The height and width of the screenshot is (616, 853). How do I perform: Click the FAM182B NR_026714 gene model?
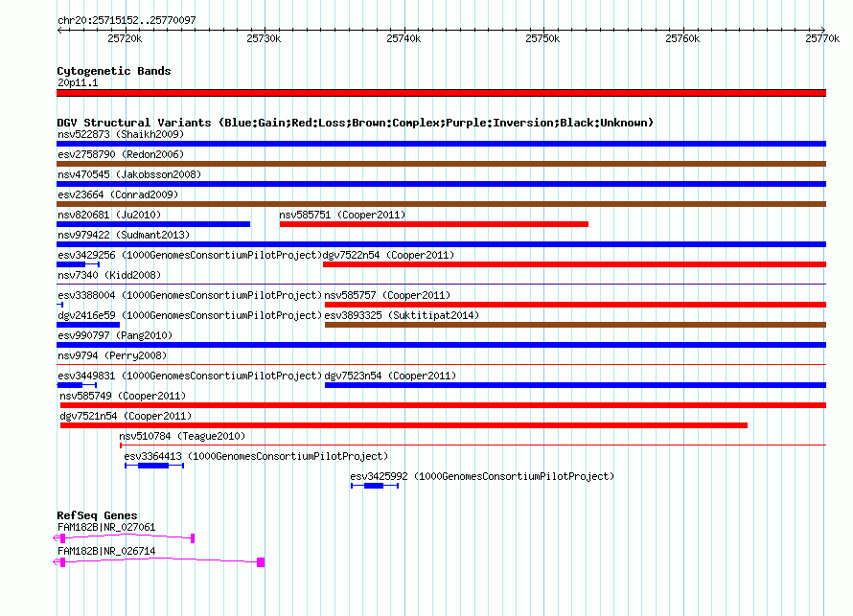(x=159, y=561)
